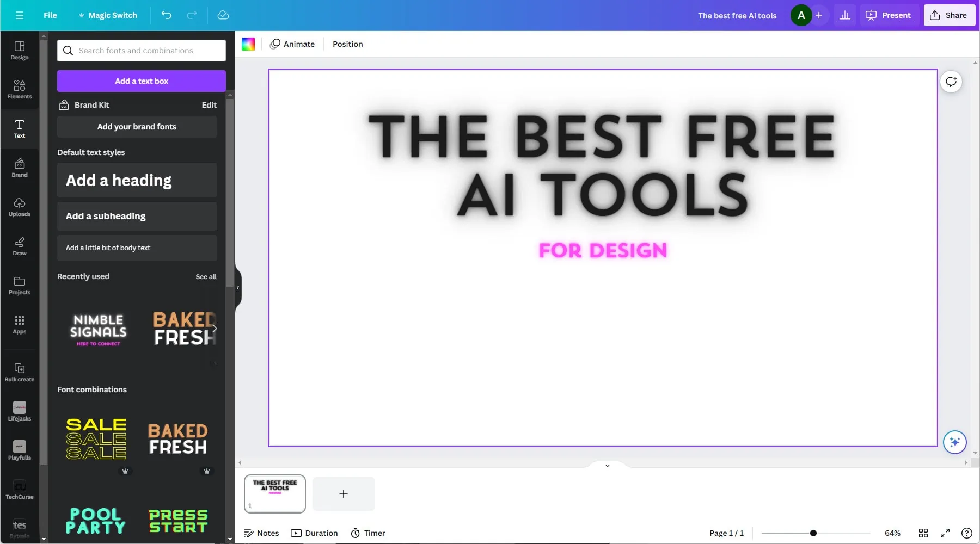Open the Playfulls app
Screen dimensions: 980x544
(20, 451)
